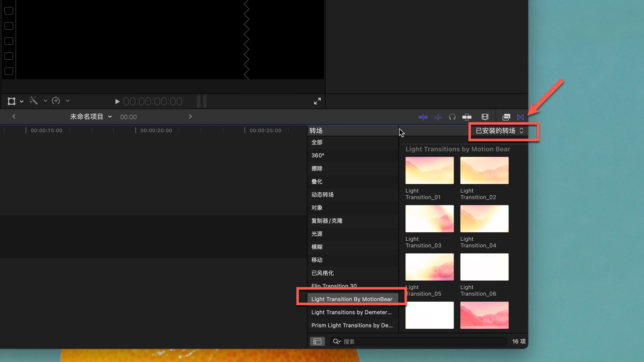Select the Light Transition_02 thumbnail
644x362 pixels.
coord(484,170)
